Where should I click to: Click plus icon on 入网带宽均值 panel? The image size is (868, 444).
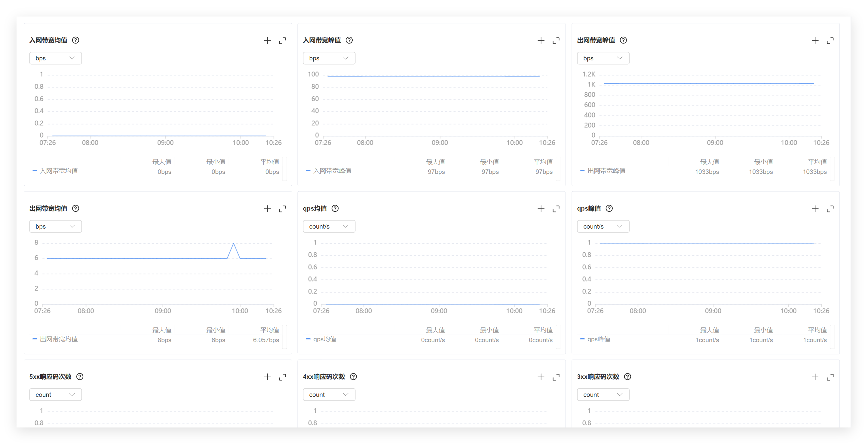[x=267, y=40]
